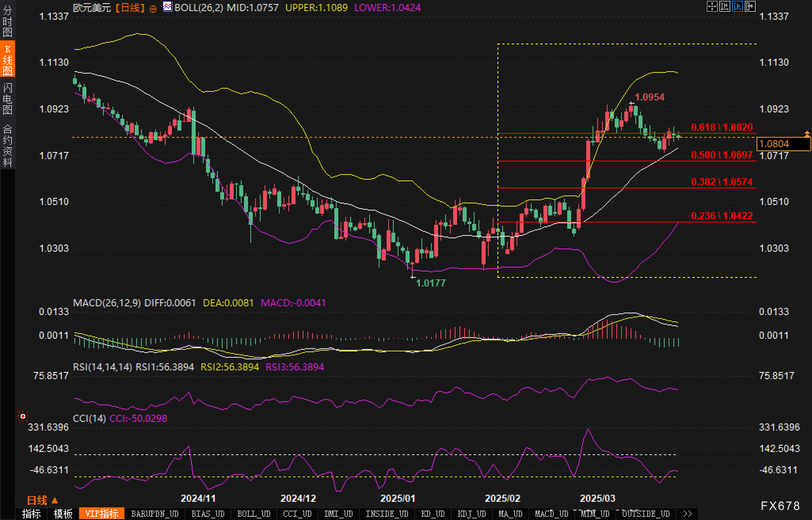This screenshot has height=520, width=812.
Task: Click the shift-chart-right arrow icon
Action: [x=750, y=6]
